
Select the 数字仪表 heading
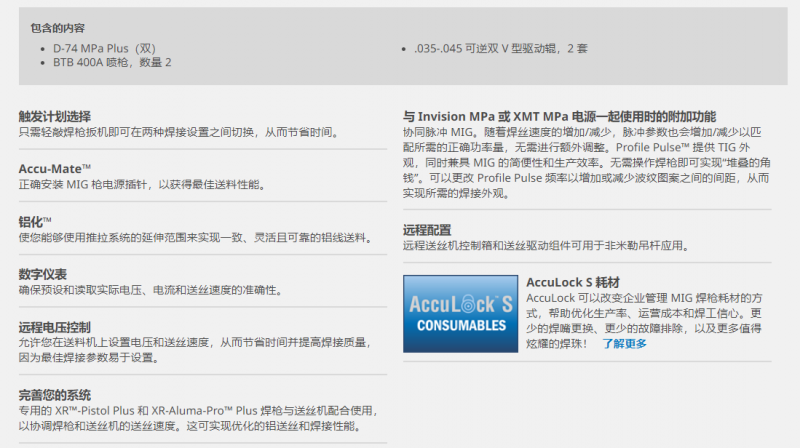point(43,275)
